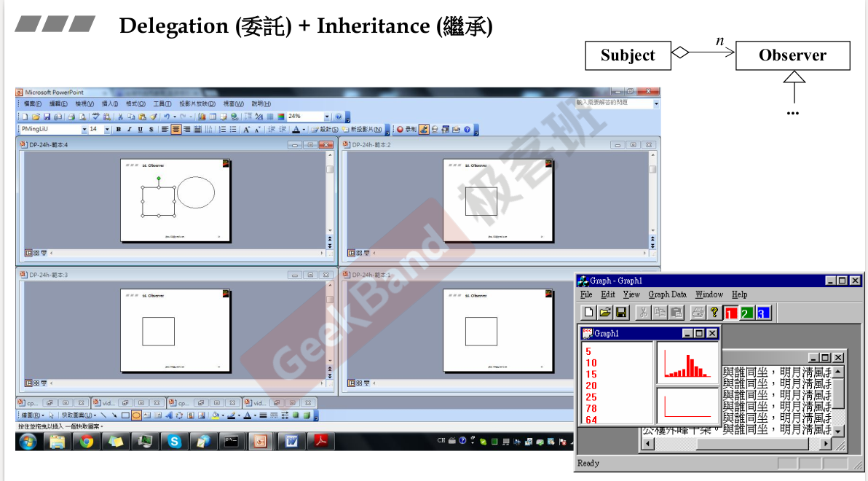868x481 pixels.
Task: Select the Rectangle drawing tool
Action: [125, 415]
